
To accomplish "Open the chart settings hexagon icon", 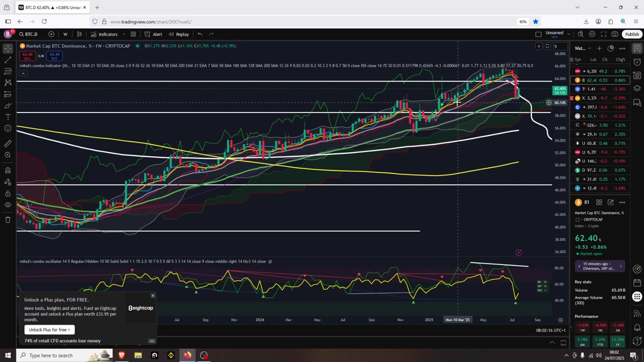I will [592, 34].
